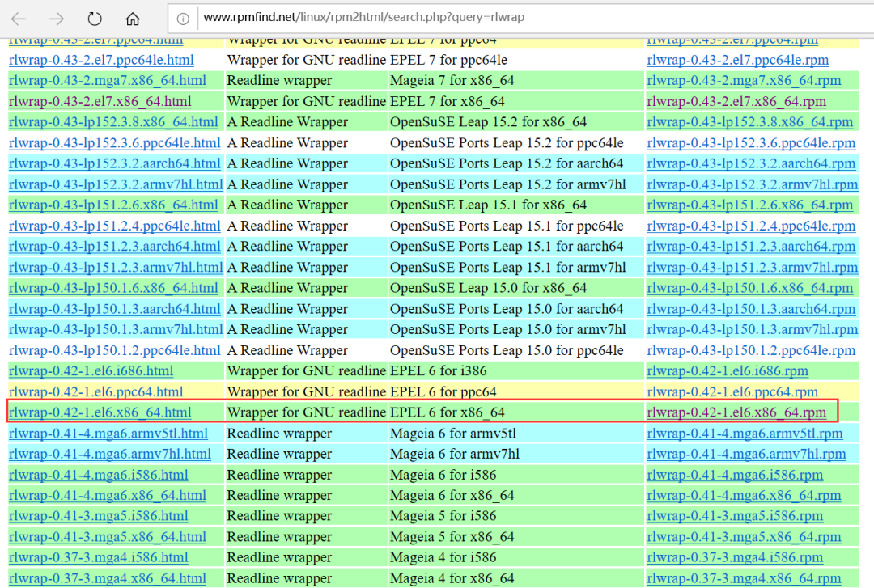This screenshot has height=588, width=874.
Task: Download rlwrap-0.41-4.mga6.i586.rpm package
Action: tap(735, 475)
